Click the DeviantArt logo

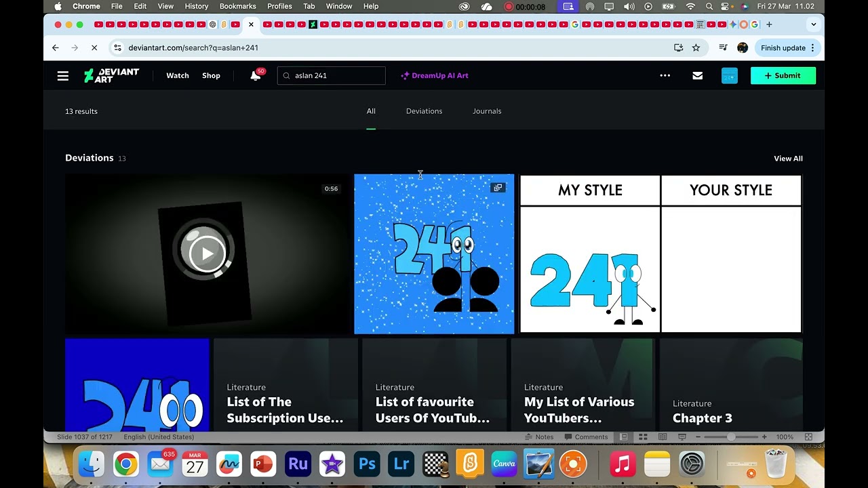pyautogui.click(x=111, y=75)
